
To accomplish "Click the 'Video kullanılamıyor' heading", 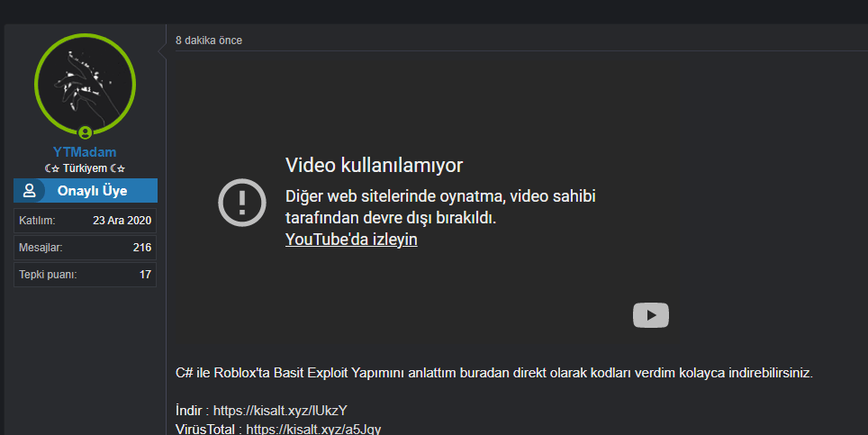I will tap(375, 165).
